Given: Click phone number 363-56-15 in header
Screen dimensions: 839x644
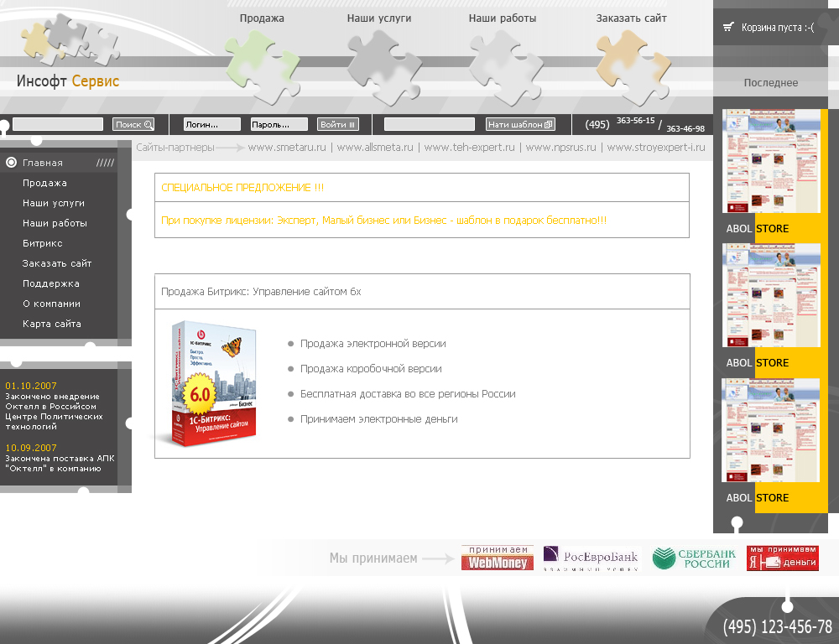Looking at the screenshot, I should point(635,121).
